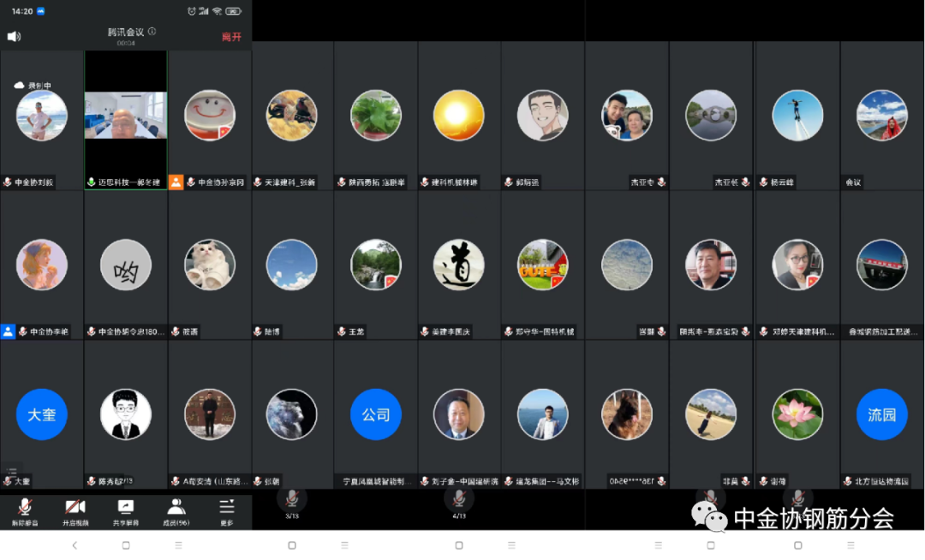
Task: Start screen sharing via 共享屏幕
Action: (x=126, y=512)
